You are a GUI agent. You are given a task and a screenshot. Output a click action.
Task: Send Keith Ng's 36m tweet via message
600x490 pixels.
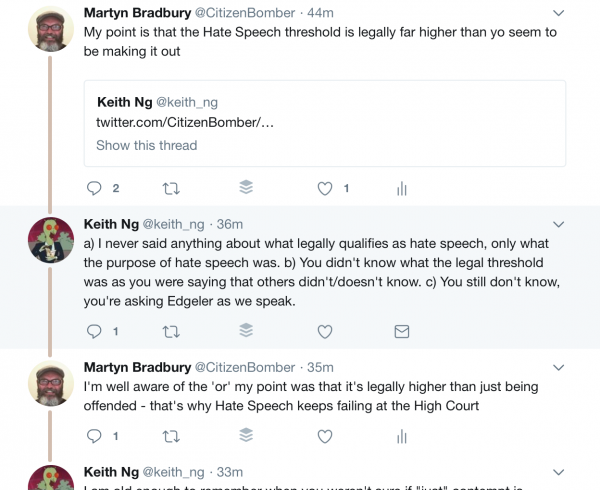point(402,331)
